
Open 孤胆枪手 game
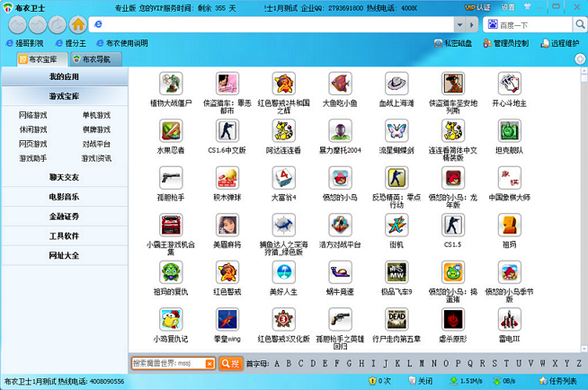tap(171, 178)
